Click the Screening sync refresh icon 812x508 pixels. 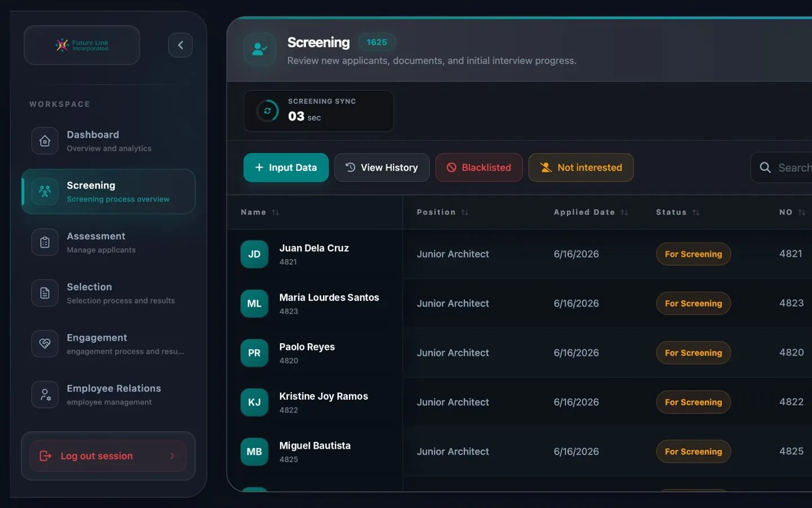[267, 111]
